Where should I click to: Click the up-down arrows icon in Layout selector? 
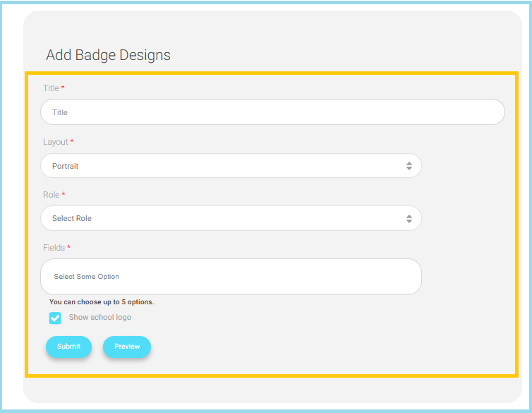point(409,166)
